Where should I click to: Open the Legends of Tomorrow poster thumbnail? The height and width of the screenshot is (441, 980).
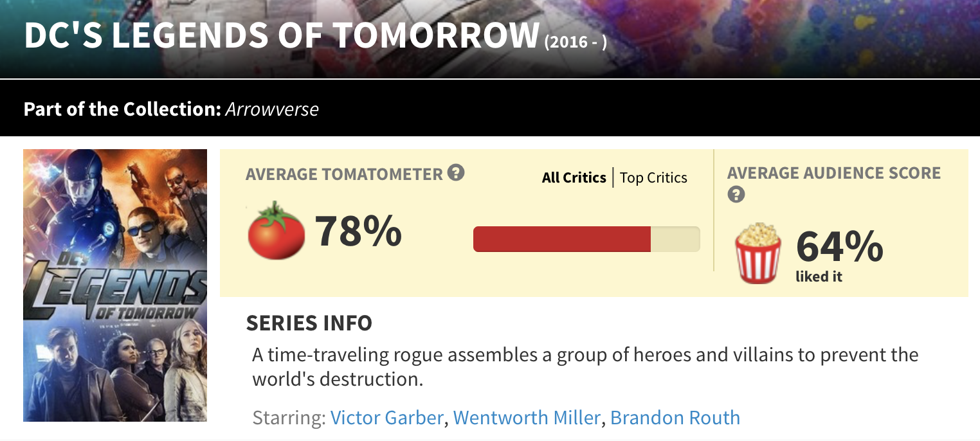[x=115, y=285]
